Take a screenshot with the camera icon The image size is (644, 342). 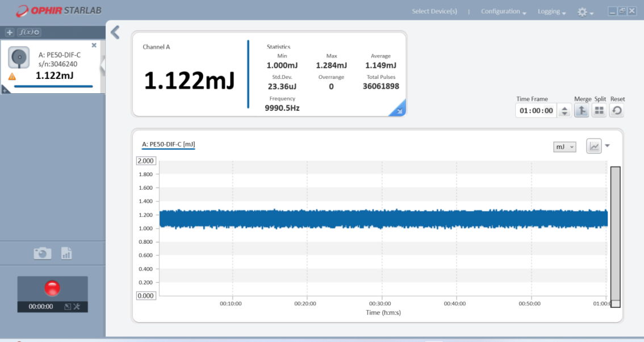point(43,253)
